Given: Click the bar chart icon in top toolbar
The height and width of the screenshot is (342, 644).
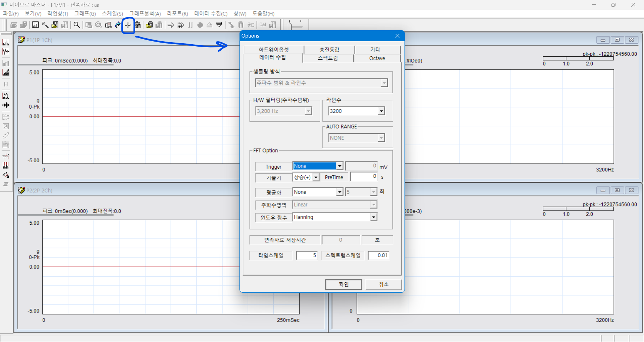Looking at the screenshot, I should [35, 25].
